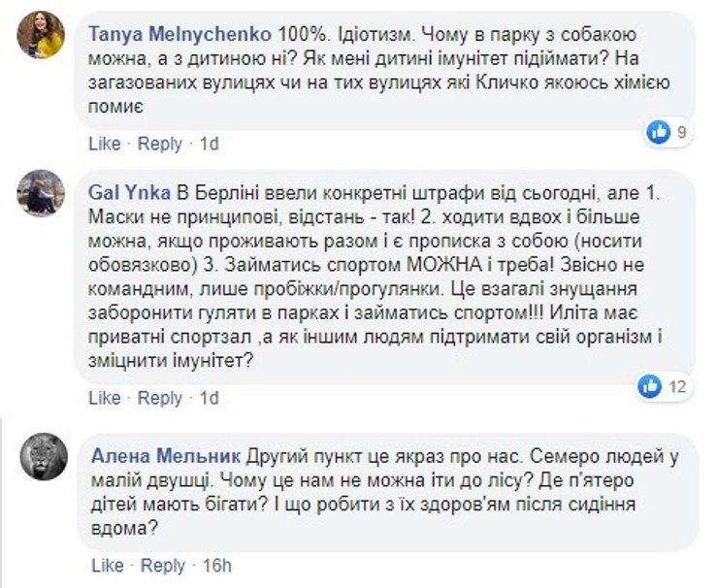This screenshot has width=718, height=588.
Task: Open Gal Ynka's profile picture
Action: click(41, 192)
